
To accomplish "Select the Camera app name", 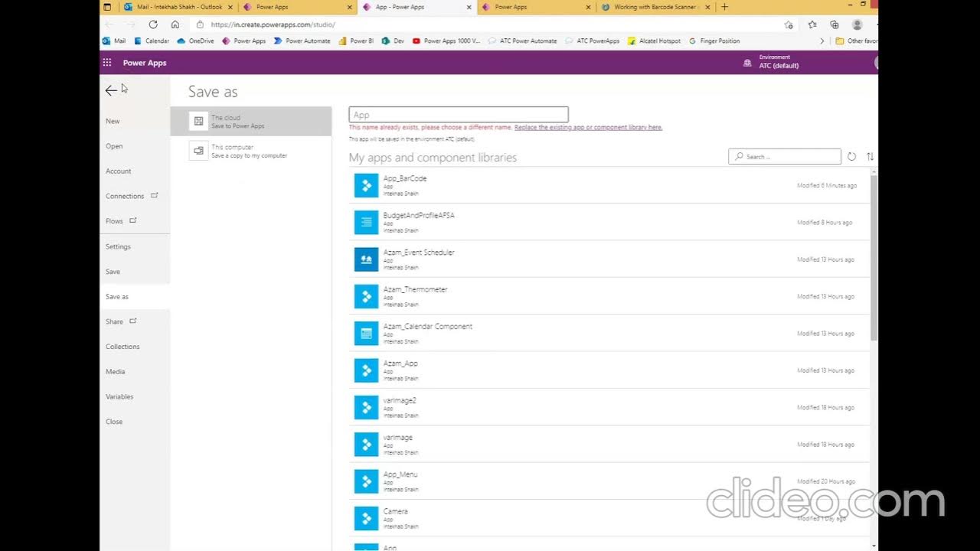I will (x=396, y=511).
